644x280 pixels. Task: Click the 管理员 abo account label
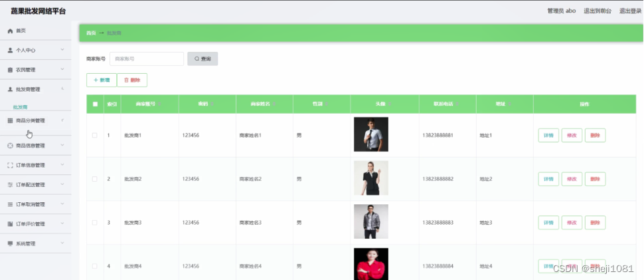point(562,11)
